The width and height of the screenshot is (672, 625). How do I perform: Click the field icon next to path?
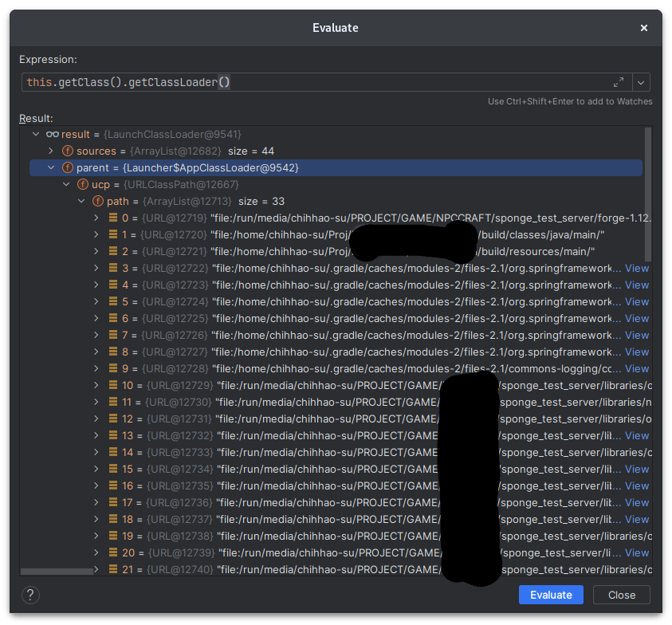(98, 201)
